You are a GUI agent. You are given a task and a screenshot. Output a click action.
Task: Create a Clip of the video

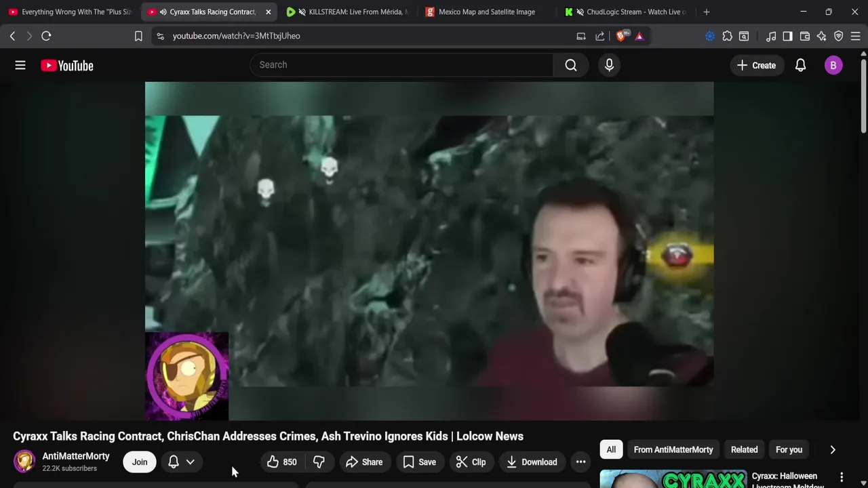click(x=471, y=462)
